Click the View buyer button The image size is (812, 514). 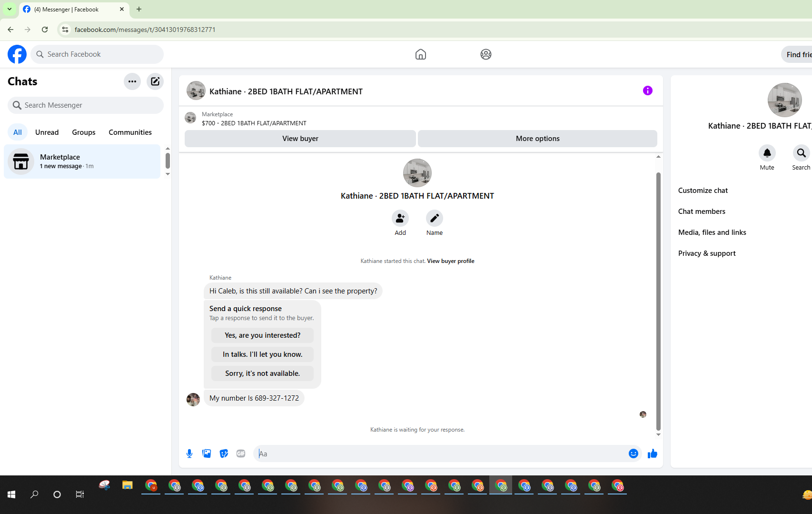point(300,139)
